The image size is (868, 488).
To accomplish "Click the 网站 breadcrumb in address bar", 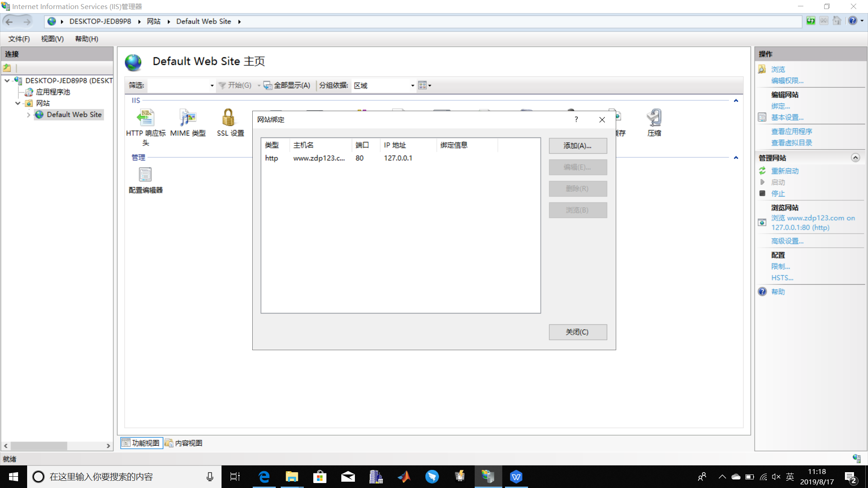I will (154, 21).
